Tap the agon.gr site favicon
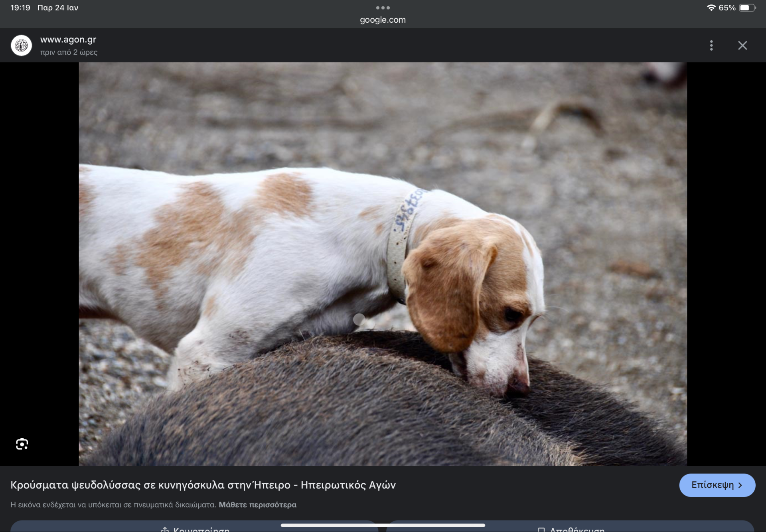The height and width of the screenshot is (532, 766). [x=22, y=45]
